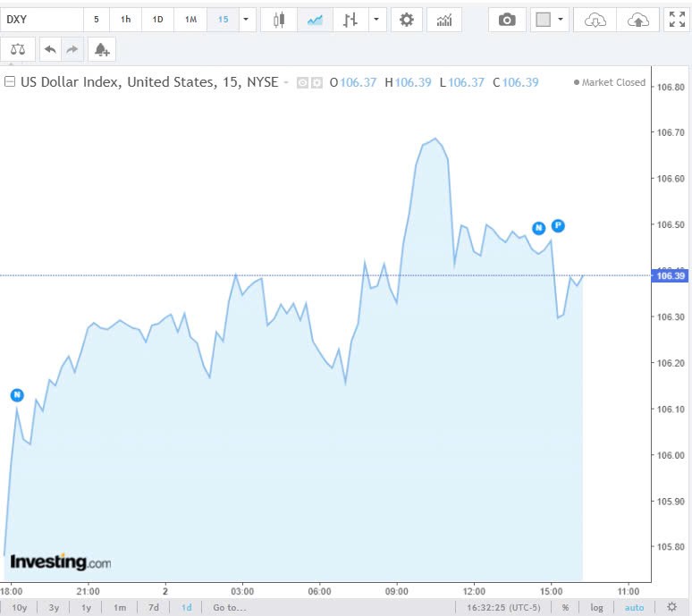The height and width of the screenshot is (616, 692).
Task: Toggle auto scale mode
Action: click(x=634, y=608)
